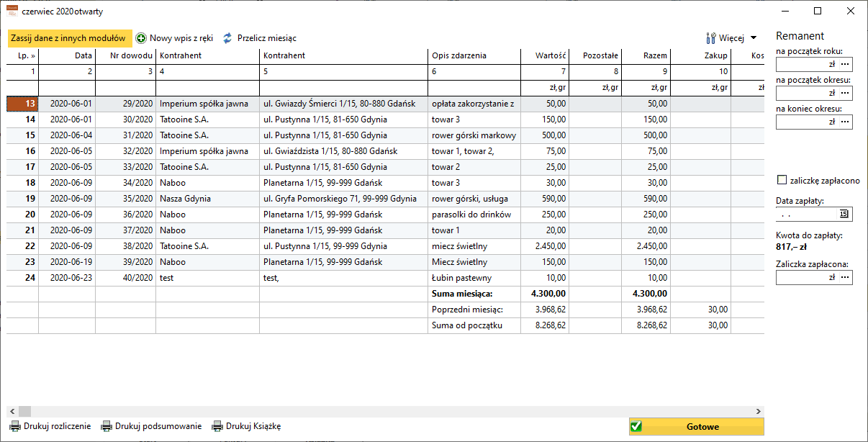Viewport: 868px width, 442px height.
Task: Select row number 19 in the Lp. column
Action: 22,199
